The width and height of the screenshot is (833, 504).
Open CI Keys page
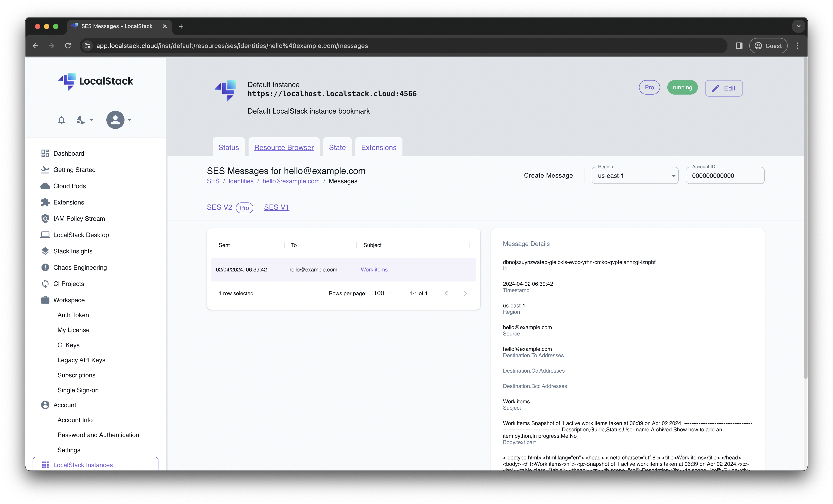69,345
